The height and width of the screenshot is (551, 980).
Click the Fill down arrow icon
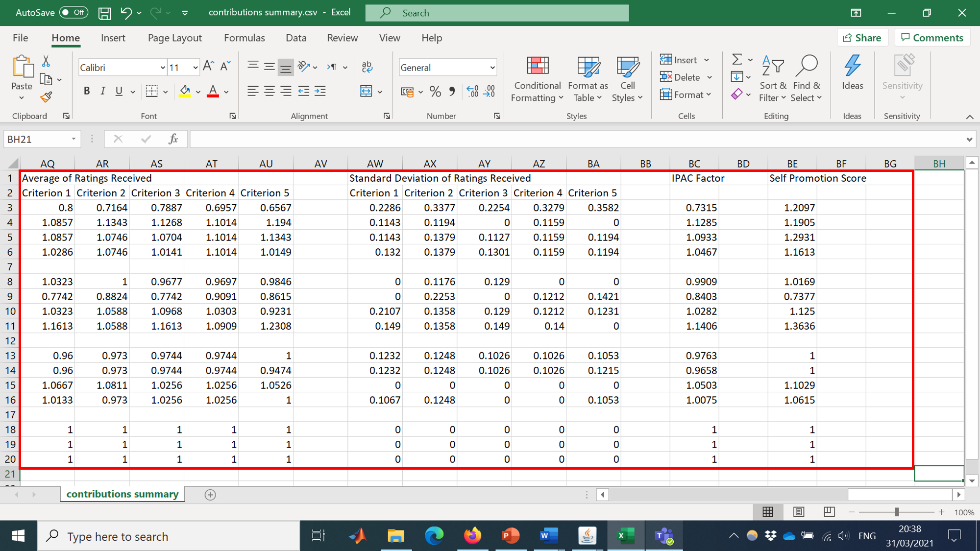coord(736,77)
